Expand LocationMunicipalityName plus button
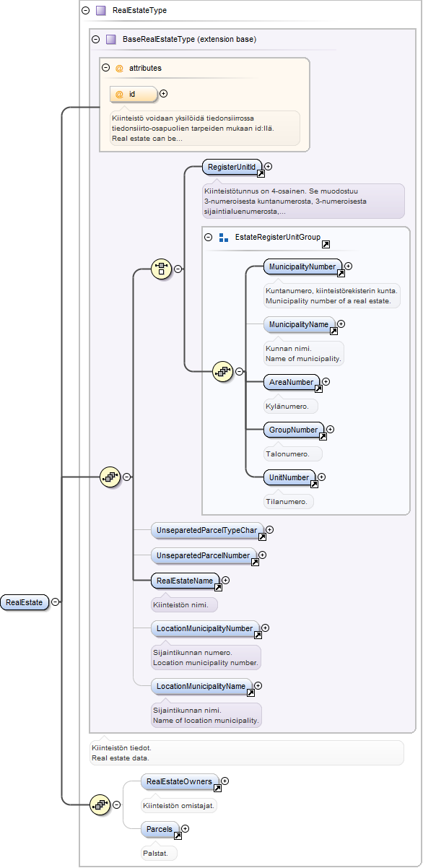423x868 pixels. [258, 685]
